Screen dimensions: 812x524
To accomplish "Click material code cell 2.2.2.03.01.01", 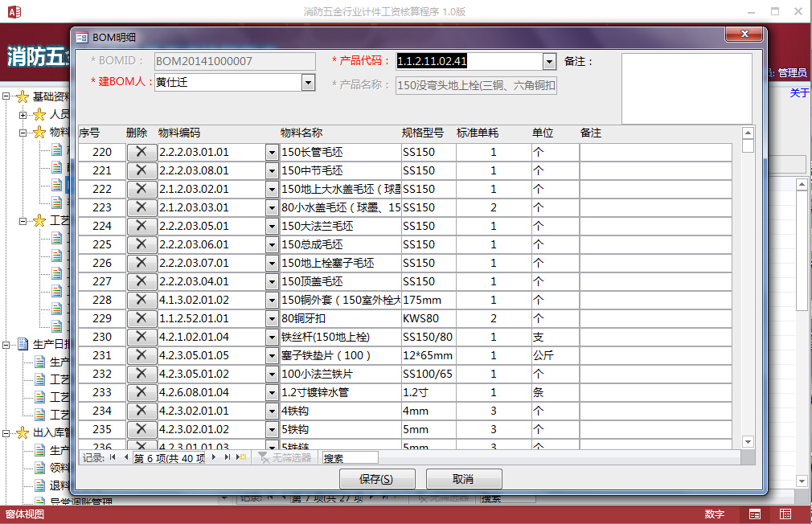I will point(211,152).
